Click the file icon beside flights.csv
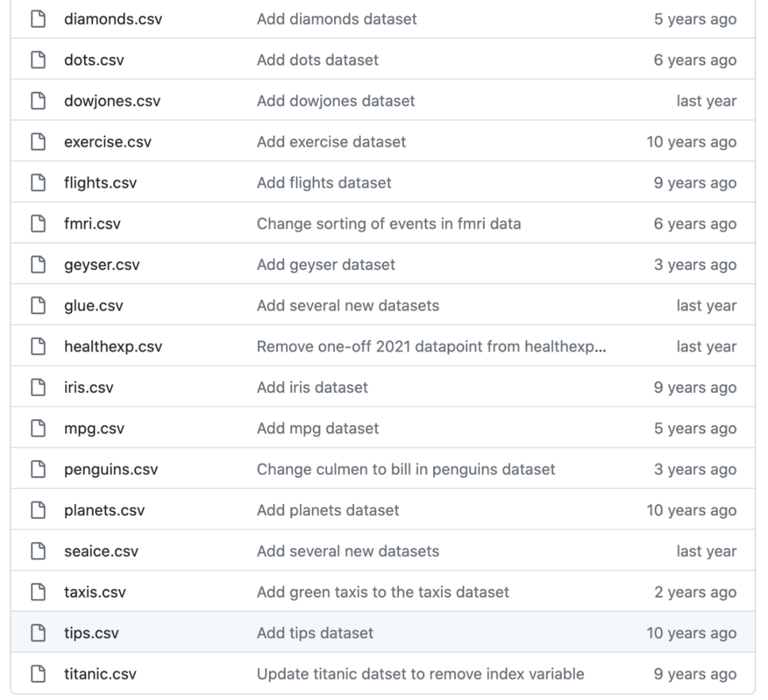Image resolution: width=768 pixels, height=700 pixels. click(36, 183)
